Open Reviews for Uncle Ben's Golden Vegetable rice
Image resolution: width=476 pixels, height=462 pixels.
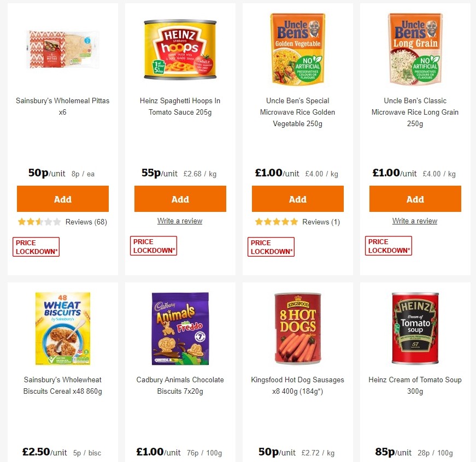click(x=321, y=222)
